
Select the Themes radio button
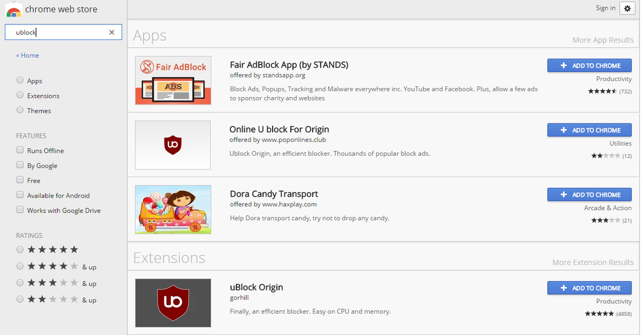coord(20,110)
